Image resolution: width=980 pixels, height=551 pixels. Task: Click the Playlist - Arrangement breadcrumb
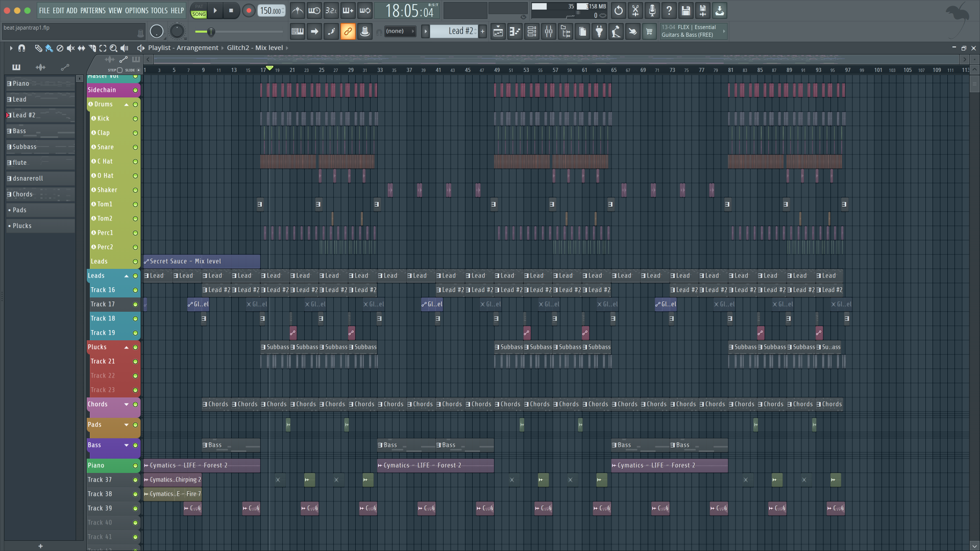[x=183, y=48]
